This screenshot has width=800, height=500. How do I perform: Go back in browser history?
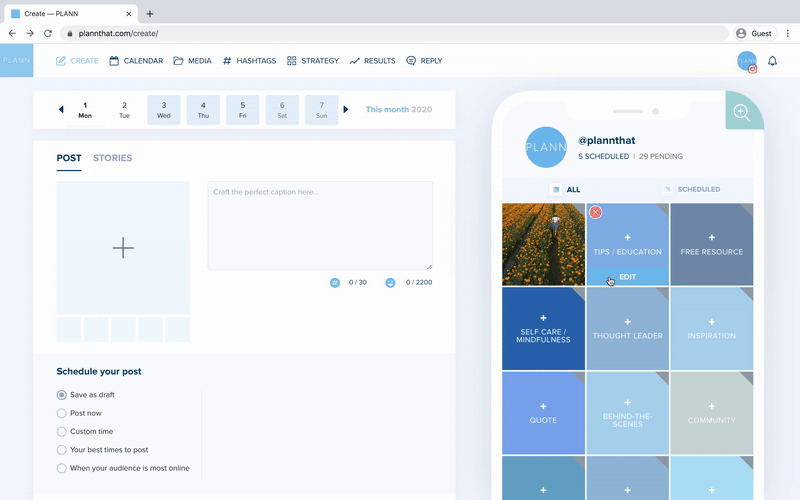pos(12,33)
